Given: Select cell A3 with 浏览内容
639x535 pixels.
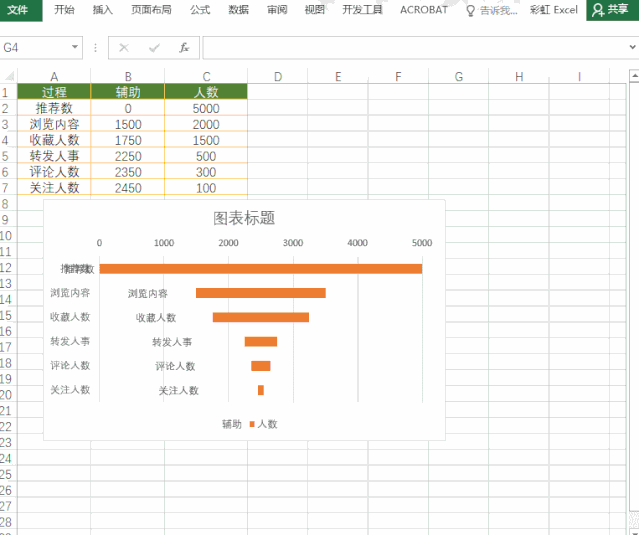Looking at the screenshot, I should (x=54, y=124).
